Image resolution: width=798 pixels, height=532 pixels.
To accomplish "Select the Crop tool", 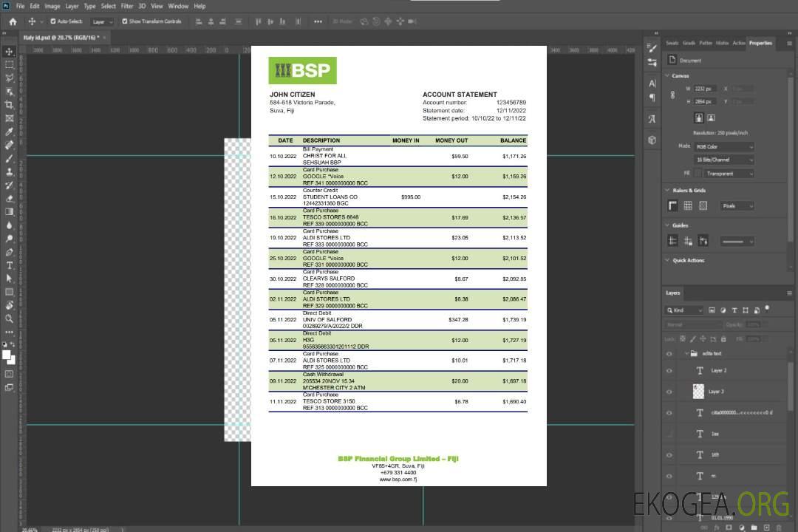I will (x=9, y=105).
